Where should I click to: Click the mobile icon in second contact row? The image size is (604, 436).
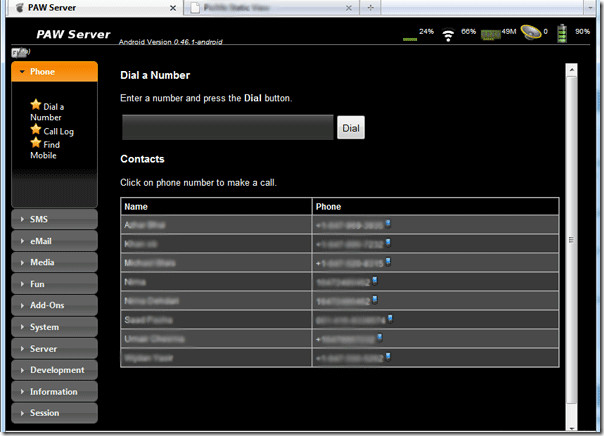tap(388, 242)
